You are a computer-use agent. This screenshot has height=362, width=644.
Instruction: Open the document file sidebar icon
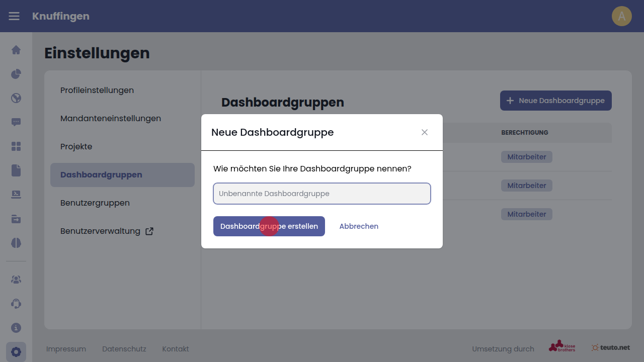coord(16,170)
